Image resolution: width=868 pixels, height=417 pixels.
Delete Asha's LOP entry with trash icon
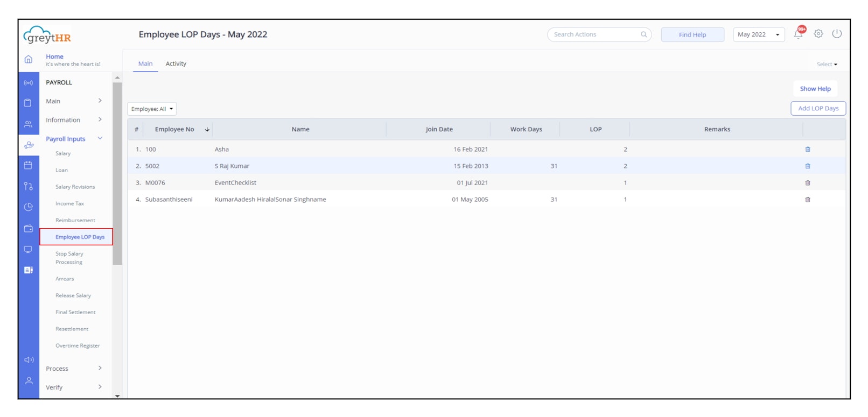[808, 150]
